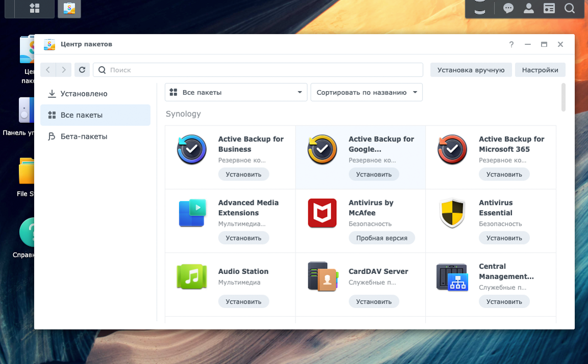Open the 'Установлено' sidebar section
This screenshot has height=364, width=588.
pos(95,94)
